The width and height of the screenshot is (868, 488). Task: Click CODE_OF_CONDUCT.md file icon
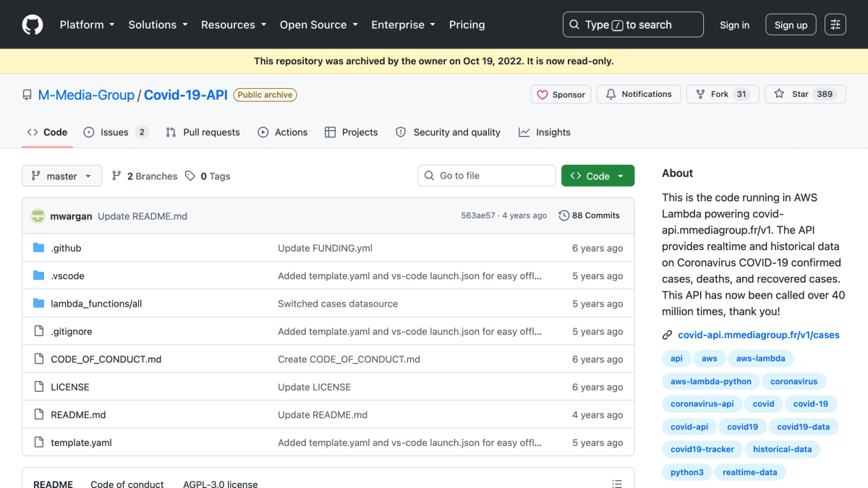(39, 359)
